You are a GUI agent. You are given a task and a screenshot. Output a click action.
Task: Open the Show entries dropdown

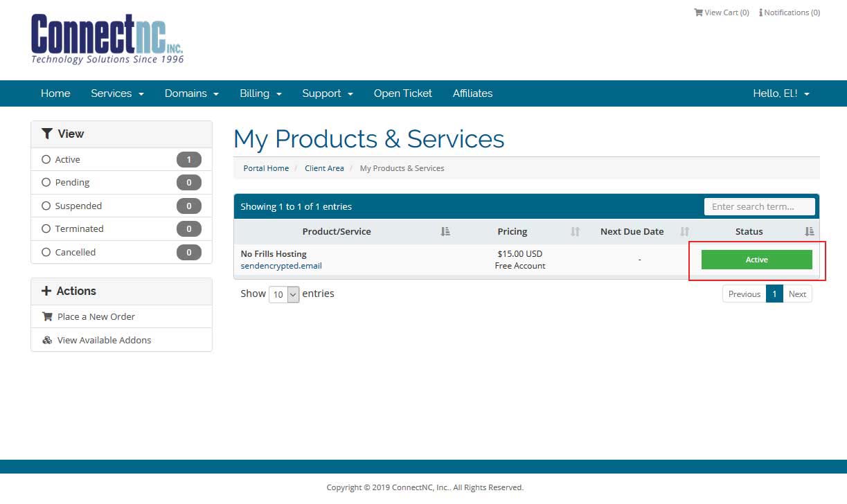pos(284,294)
